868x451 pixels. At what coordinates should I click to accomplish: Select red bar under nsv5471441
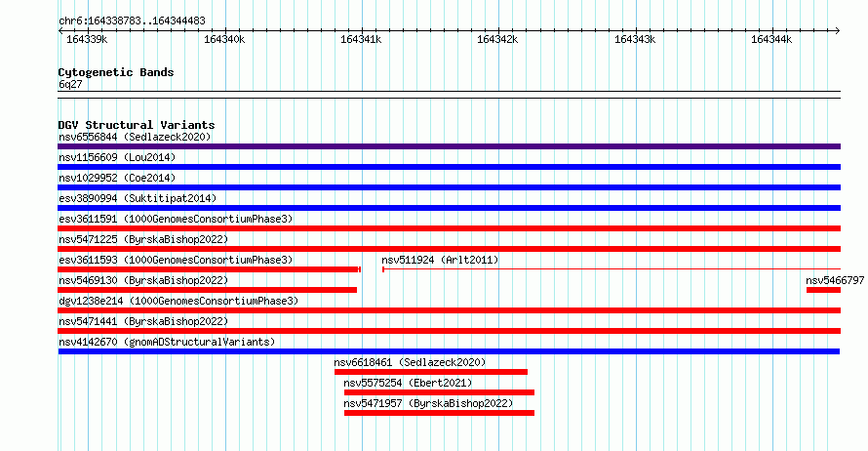(449, 331)
